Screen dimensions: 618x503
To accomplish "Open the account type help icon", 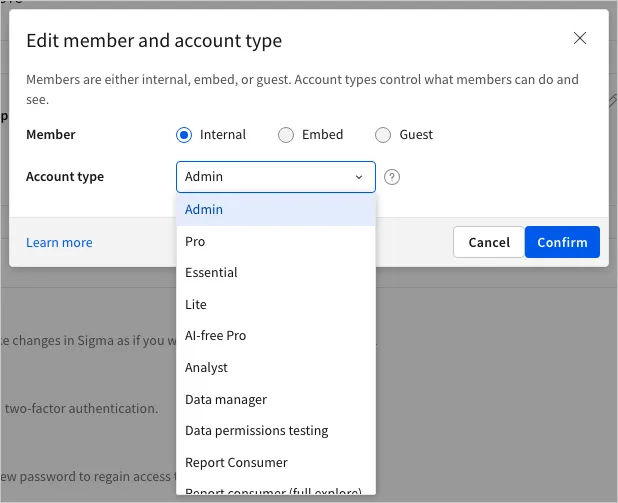I will tap(392, 177).
